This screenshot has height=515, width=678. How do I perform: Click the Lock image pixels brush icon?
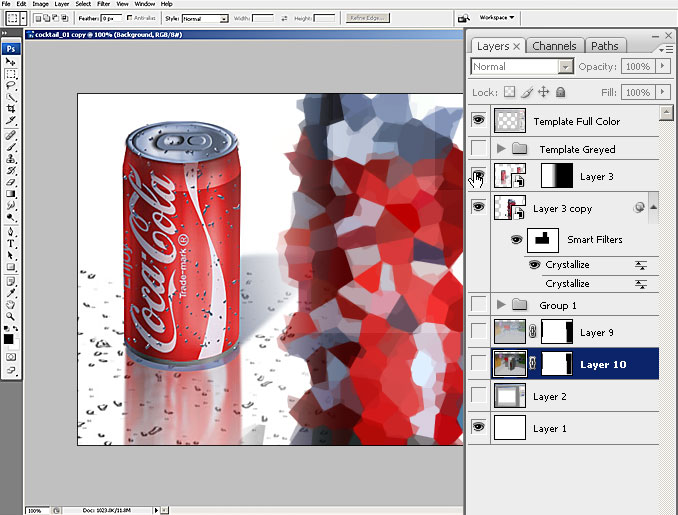[527, 92]
